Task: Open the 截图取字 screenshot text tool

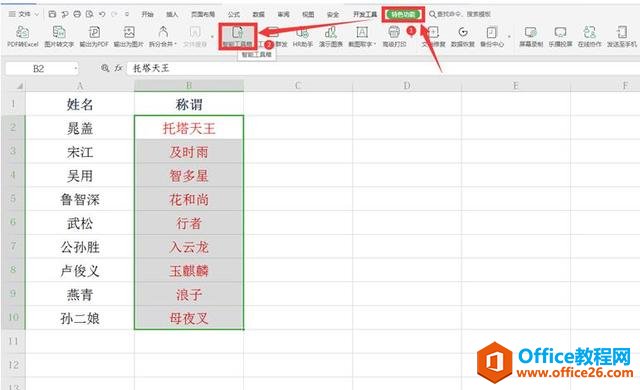Action: point(362,36)
